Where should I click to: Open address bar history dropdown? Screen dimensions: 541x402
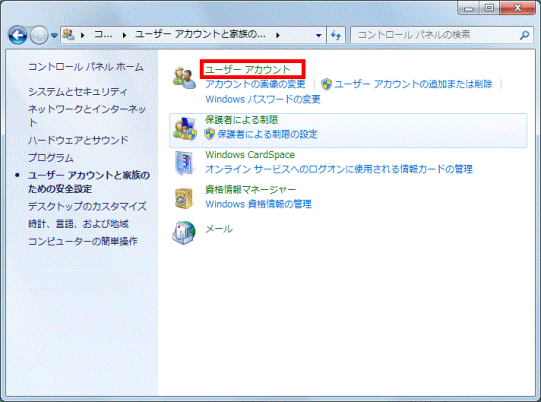coord(318,35)
